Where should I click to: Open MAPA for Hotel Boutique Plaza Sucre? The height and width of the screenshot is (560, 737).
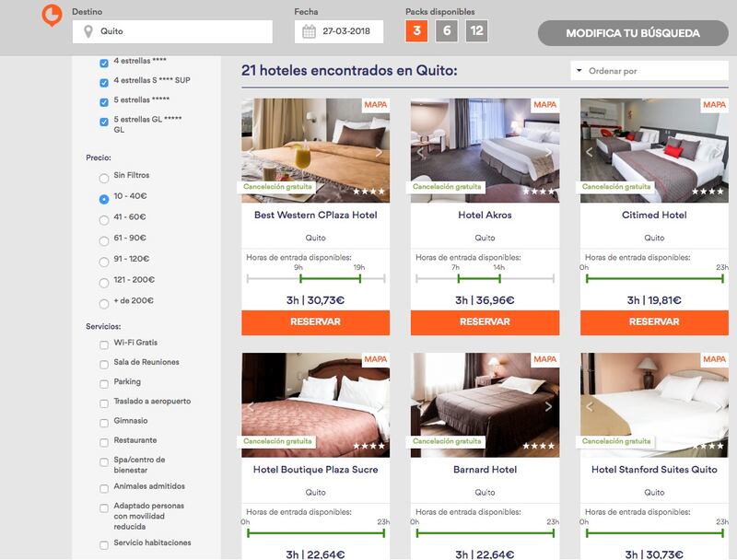(x=376, y=359)
